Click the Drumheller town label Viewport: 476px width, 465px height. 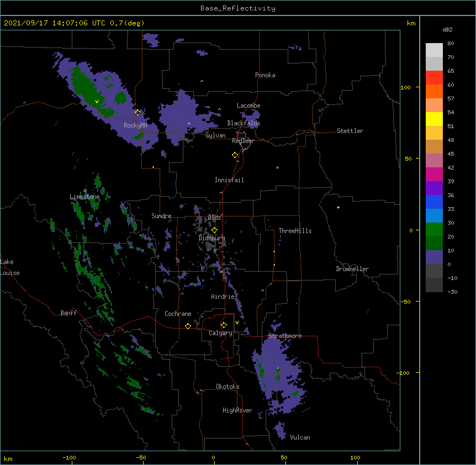coord(352,269)
